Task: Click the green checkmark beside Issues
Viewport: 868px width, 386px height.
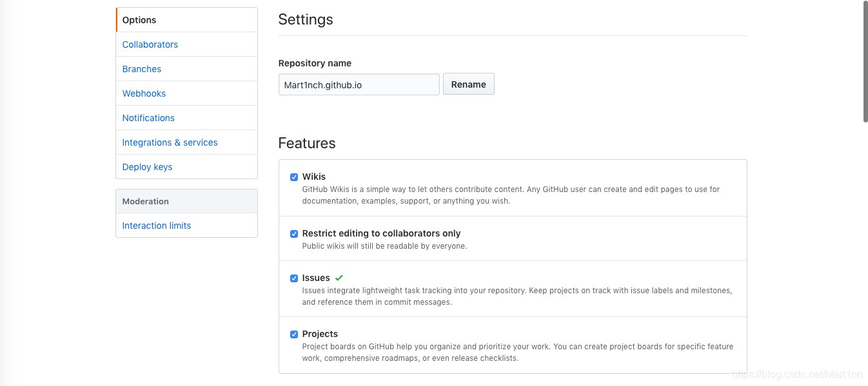Action: click(339, 278)
